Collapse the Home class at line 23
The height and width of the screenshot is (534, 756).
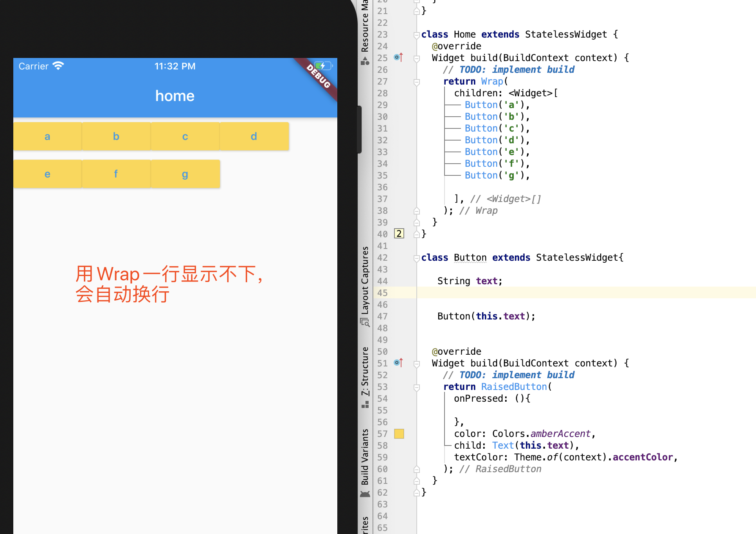point(416,35)
